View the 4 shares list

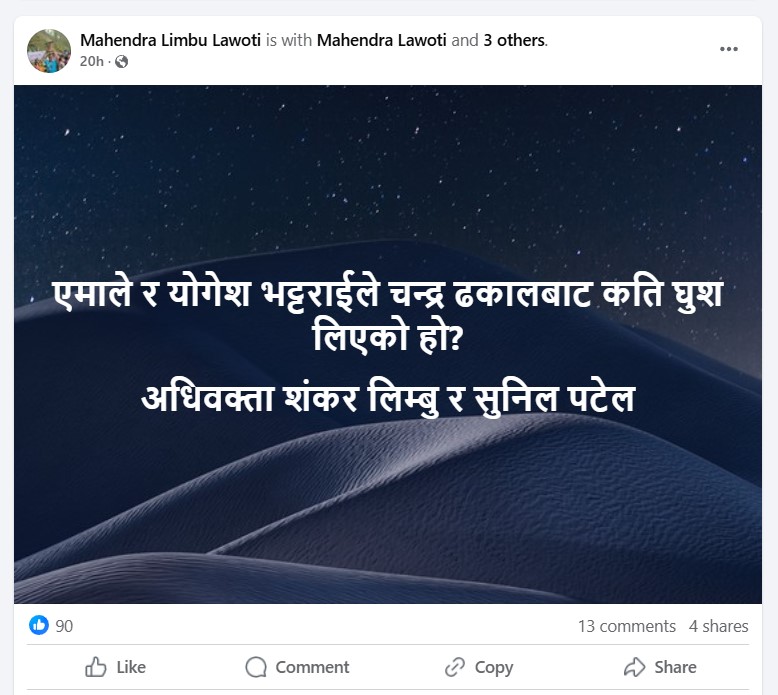pos(718,626)
